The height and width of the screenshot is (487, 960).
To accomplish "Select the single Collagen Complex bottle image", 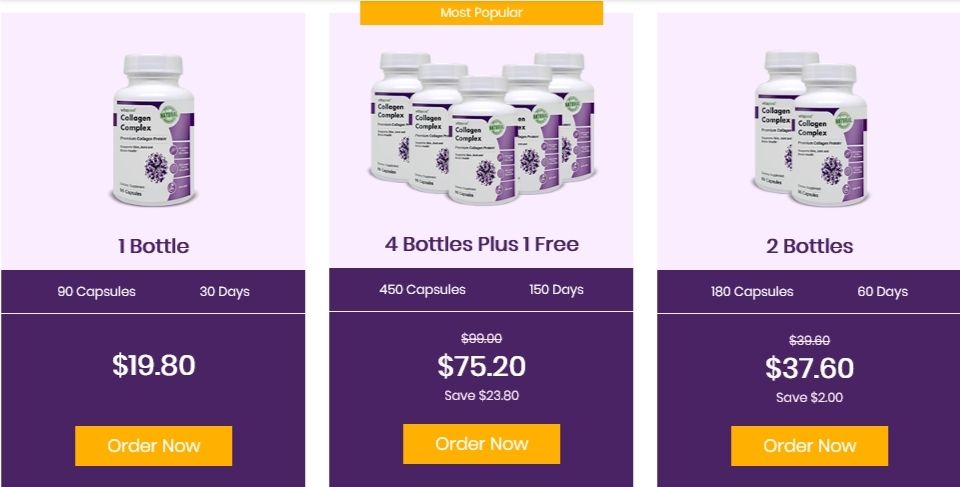I will (x=154, y=130).
